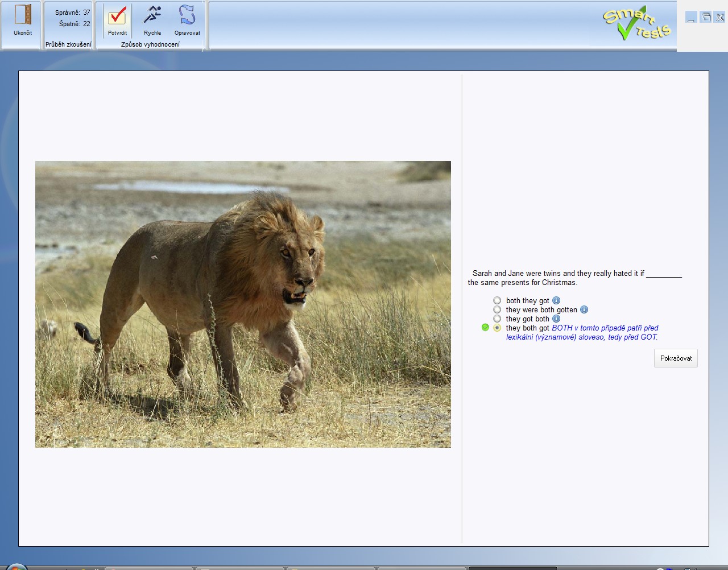This screenshot has height=570, width=728.
Task: Minimize the Smart Tests window
Action: (x=691, y=18)
